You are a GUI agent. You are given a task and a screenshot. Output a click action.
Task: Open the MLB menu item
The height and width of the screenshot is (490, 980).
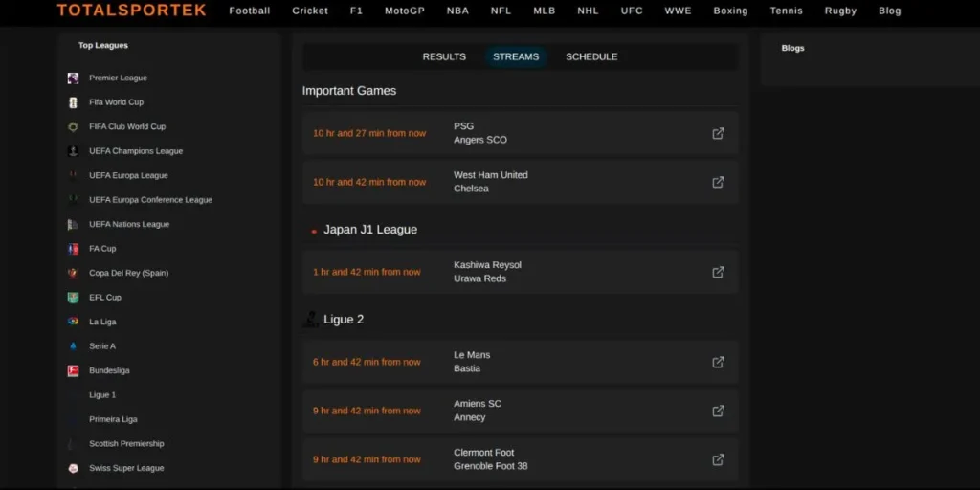(x=544, y=11)
